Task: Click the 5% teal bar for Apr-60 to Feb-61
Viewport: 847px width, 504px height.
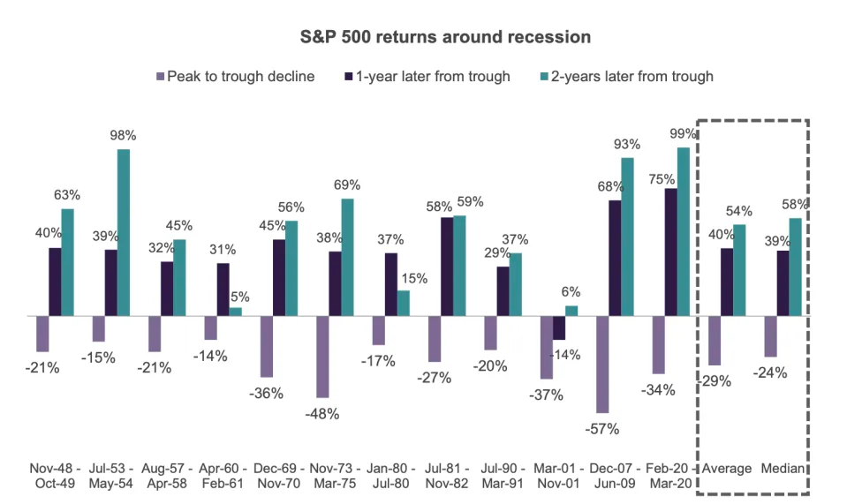Action: [x=236, y=312]
